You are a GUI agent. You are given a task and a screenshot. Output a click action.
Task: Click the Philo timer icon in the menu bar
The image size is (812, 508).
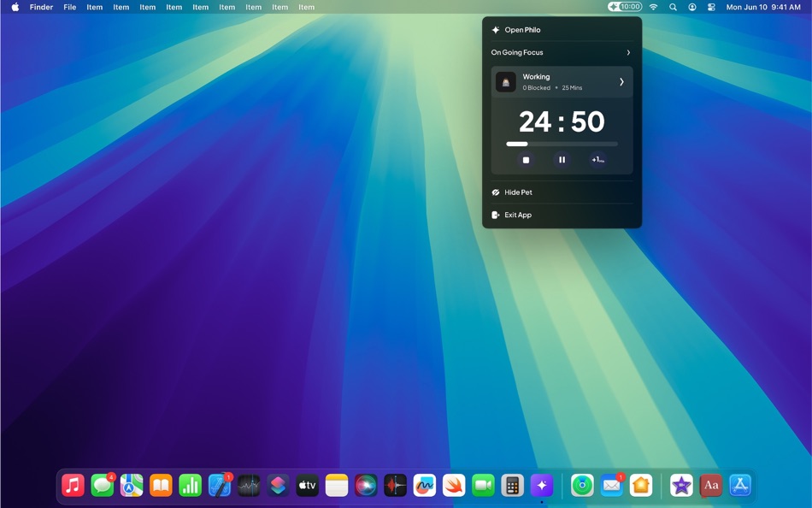pos(622,7)
